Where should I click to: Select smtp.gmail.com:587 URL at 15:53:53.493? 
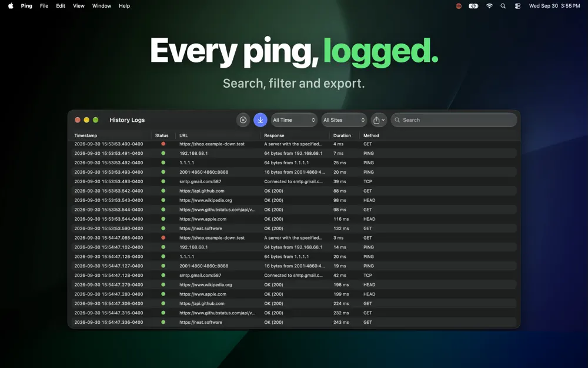(201, 181)
